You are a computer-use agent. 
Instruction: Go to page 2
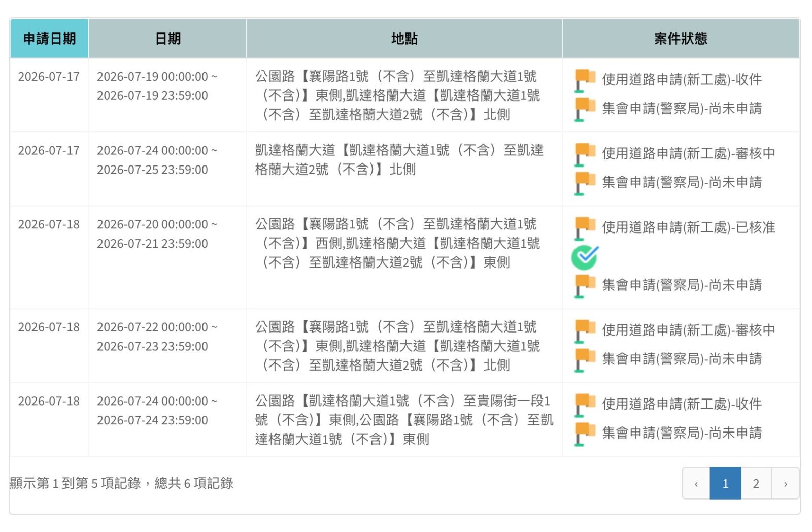pyautogui.click(x=756, y=483)
